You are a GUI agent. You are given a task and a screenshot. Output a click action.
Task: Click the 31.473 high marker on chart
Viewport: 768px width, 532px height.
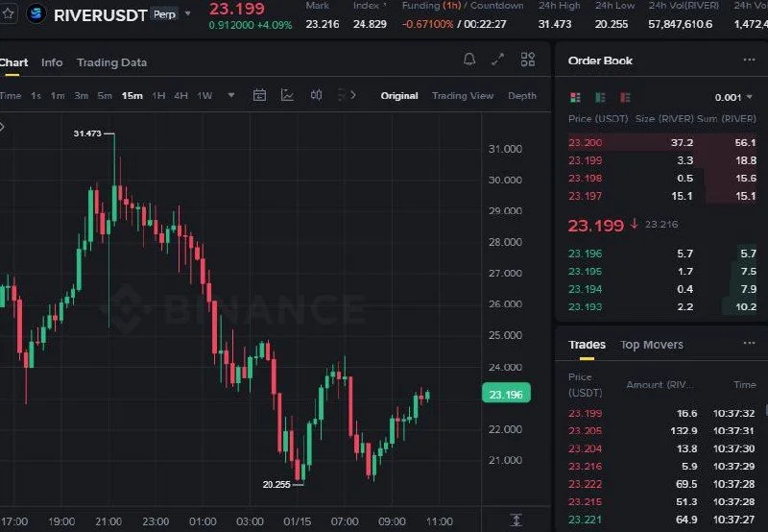tap(87, 133)
